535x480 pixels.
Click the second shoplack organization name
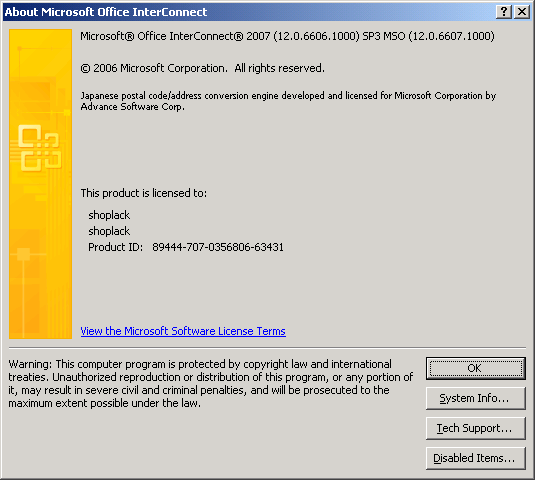(x=109, y=231)
